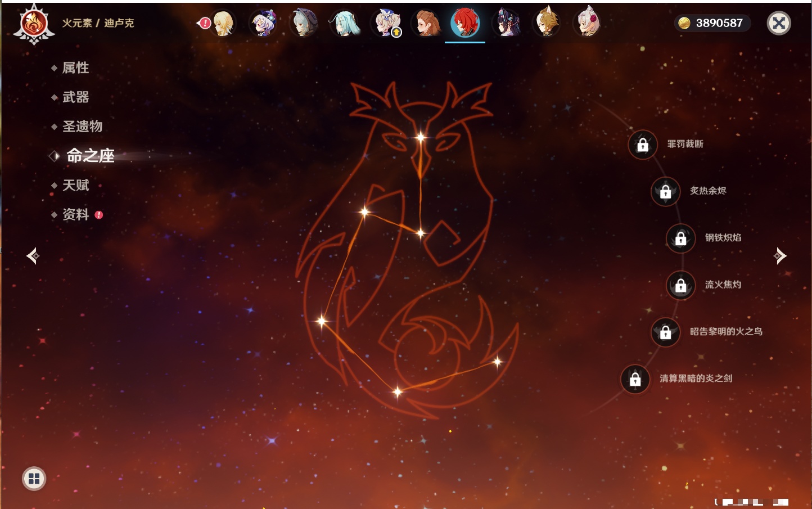The height and width of the screenshot is (509, 812).
Task: Click the 昭告黎明的火之鸟 constellation label
Action: [726, 331]
